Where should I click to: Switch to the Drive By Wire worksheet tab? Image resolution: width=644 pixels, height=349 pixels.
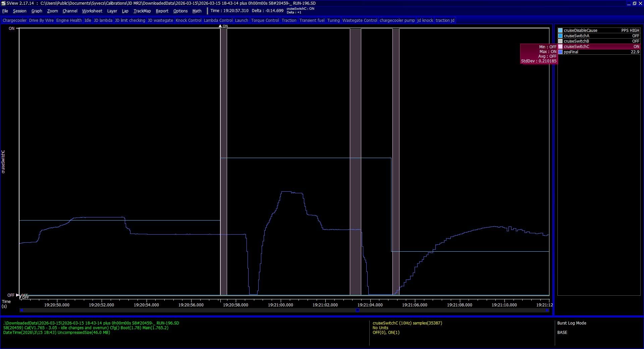tap(41, 20)
